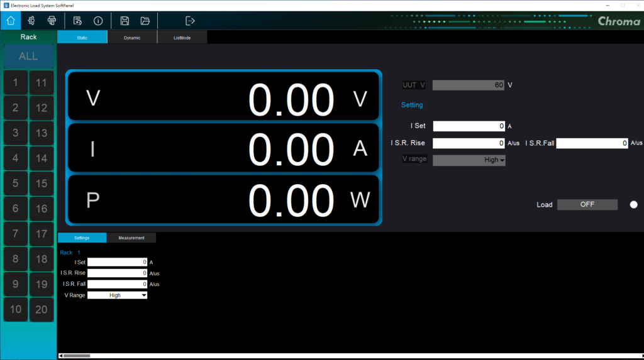
Task: Select rack 13
Action: click(42, 133)
